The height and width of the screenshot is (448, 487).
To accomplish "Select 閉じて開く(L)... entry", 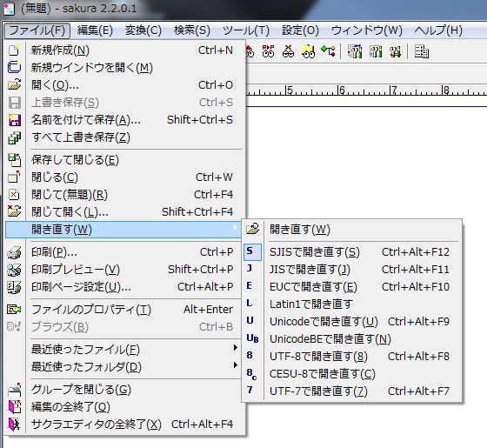I will coord(123,212).
